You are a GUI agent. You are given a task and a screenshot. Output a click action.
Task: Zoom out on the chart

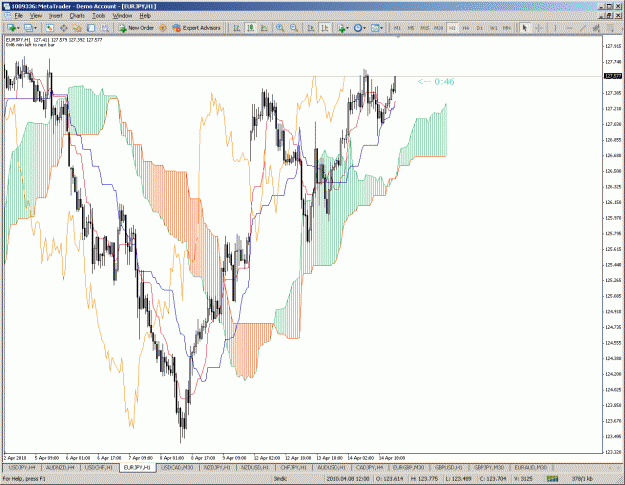(x=294, y=28)
